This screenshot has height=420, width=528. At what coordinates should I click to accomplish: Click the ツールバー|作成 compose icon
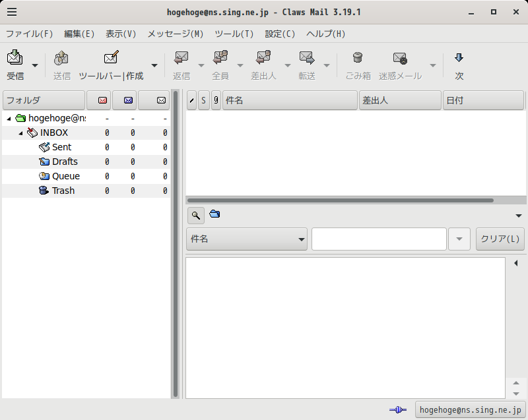(x=111, y=58)
